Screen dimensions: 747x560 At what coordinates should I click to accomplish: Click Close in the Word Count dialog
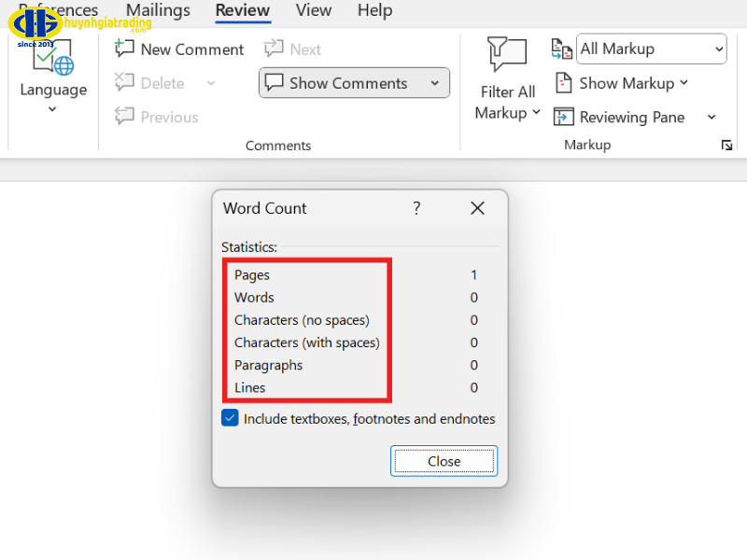443,460
